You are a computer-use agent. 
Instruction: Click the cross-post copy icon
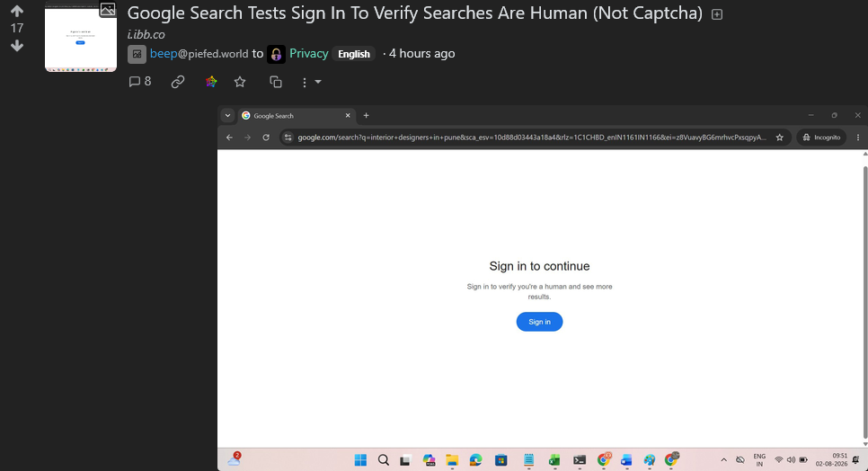276,82
